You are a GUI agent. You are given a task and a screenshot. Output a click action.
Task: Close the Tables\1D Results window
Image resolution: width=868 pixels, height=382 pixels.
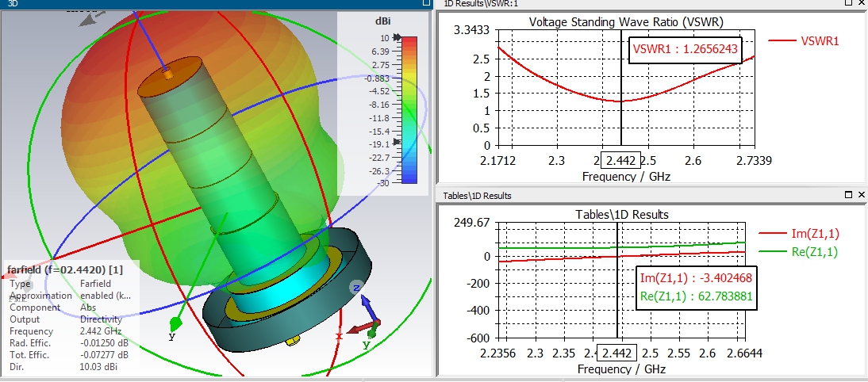862,195
